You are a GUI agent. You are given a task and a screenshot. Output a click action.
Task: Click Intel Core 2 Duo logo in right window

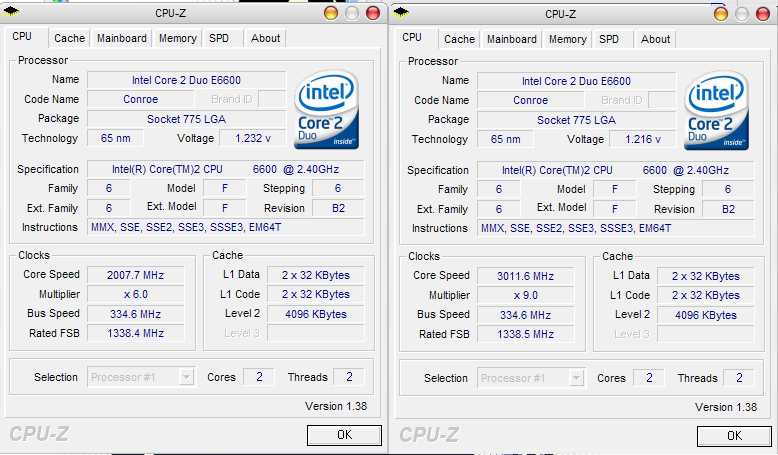pos(716,111)
